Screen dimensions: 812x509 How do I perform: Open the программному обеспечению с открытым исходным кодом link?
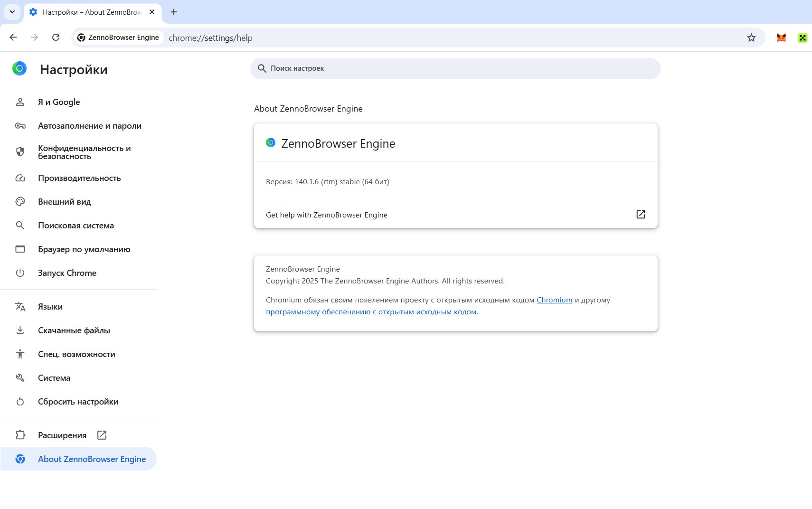pos(371,312)
